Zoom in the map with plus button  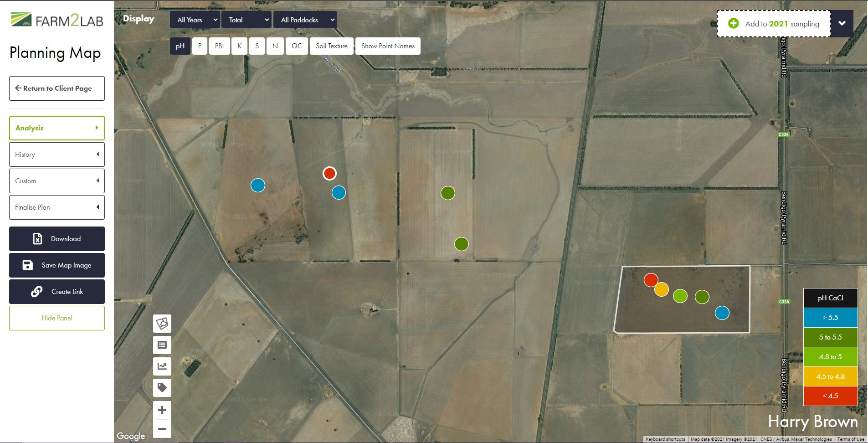[x=162, y=410]
